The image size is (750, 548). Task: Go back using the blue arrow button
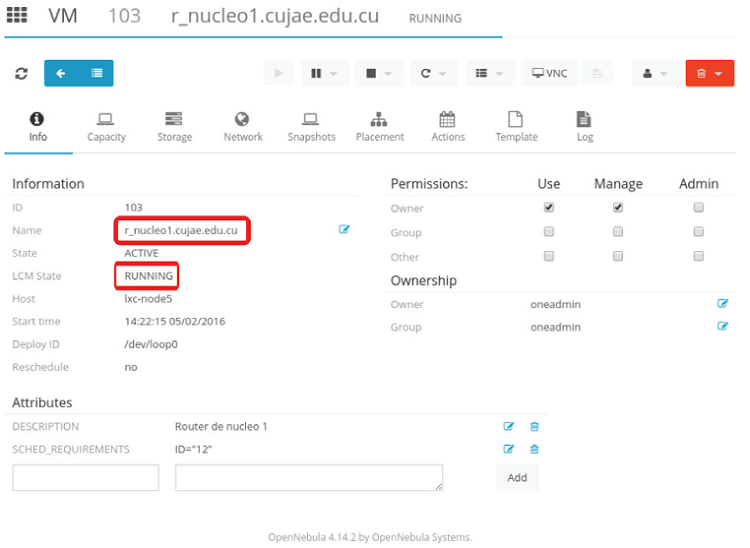(x=62, y=73)
